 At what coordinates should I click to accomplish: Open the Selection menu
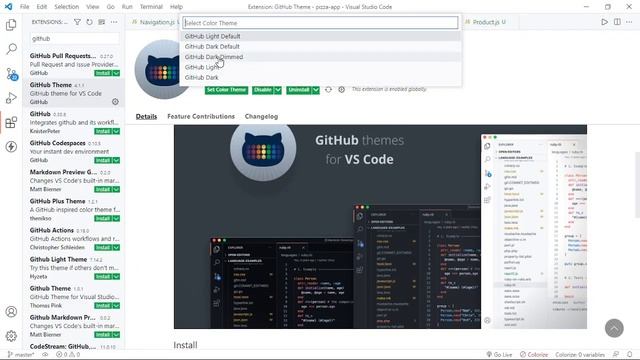pos(67,7)
